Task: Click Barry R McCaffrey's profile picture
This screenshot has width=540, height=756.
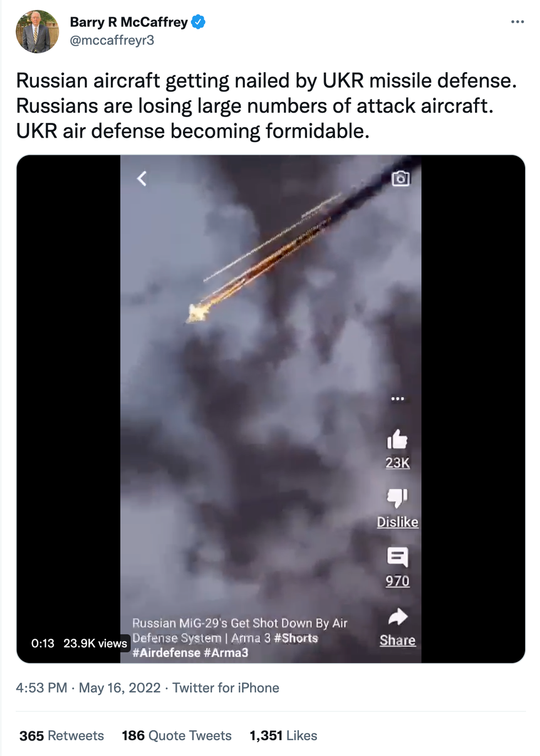Action: [x=37, y=31]
